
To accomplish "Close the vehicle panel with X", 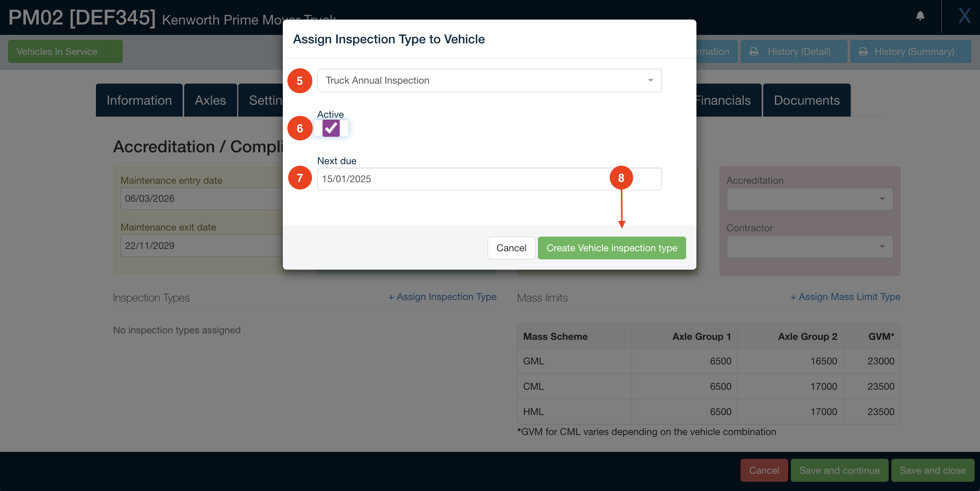I will [x=964, y=16].
